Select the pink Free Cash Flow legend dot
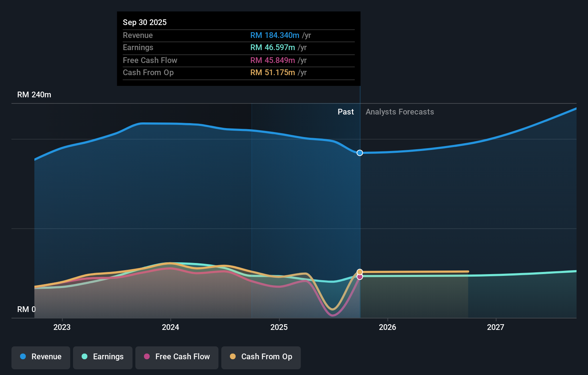The height and width of the screenshot is (375, 588). (x=148, y=357)
